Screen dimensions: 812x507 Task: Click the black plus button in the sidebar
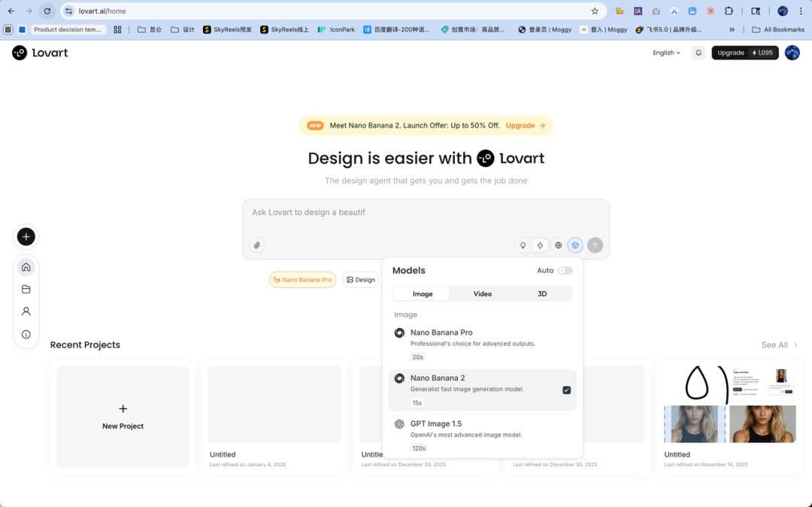tap(26, 237)
